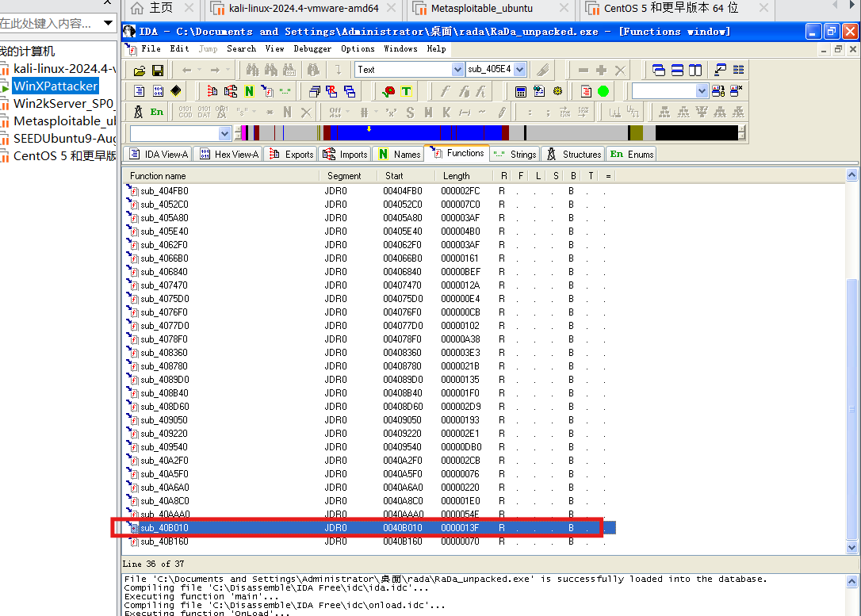This screenshot has width=861, height=616.
Task: Click the segment registers toolbar icon
Action: tap(331, 91)
